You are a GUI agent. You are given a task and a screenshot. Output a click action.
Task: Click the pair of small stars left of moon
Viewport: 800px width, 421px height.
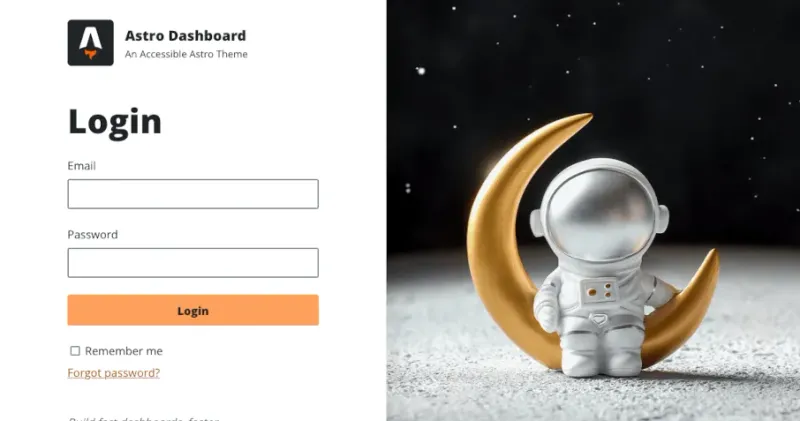(x=408, y=188)
